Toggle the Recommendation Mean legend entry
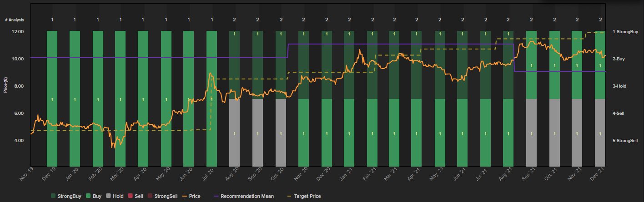 coord(243,196)
